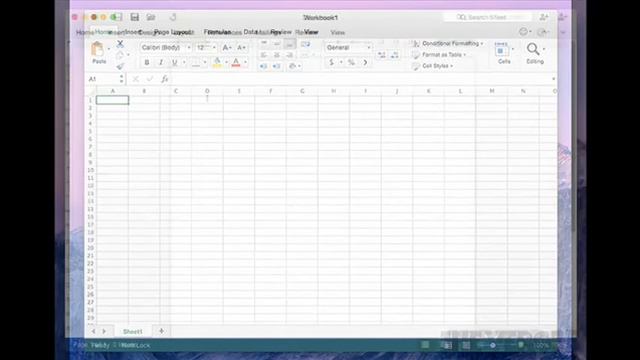Viewport: 640px width, 360px height.
Task: Switch to the Formulas ribbon tab
Action: coord(218,32)
